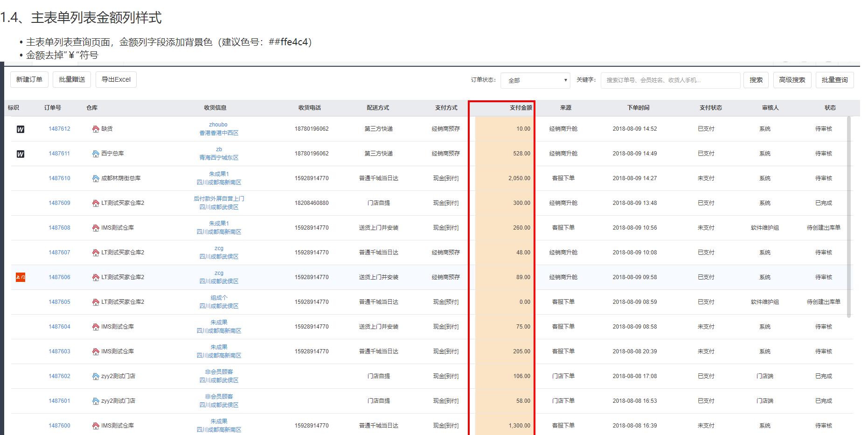Click the warehouse icon beside 成都林荫街总库

[96, 178]
